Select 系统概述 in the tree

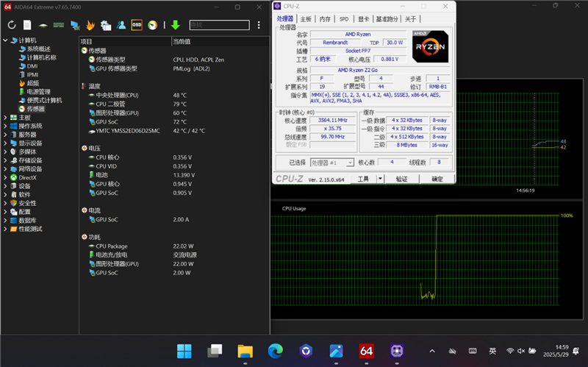click(39, 49)
